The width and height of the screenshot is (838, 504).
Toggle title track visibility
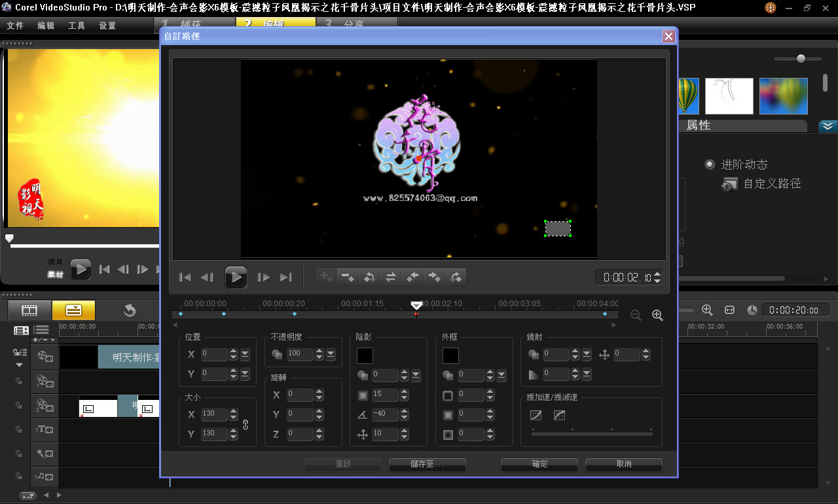click(x=45, y=429)
